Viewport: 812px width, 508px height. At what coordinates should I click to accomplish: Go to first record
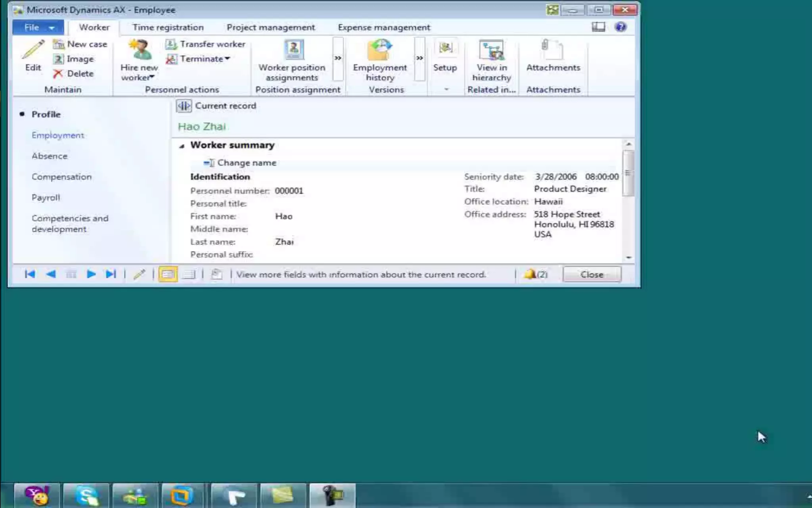[x=30, y=274]
